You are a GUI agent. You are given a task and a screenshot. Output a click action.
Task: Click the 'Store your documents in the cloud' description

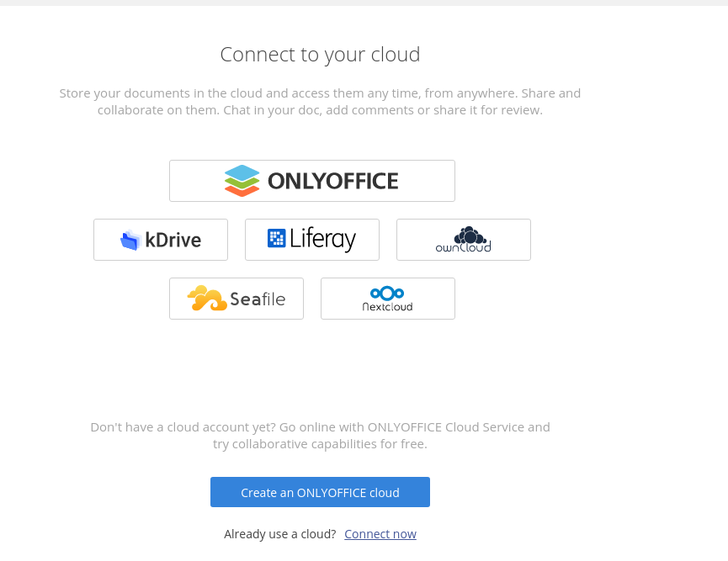pos(320,102)
